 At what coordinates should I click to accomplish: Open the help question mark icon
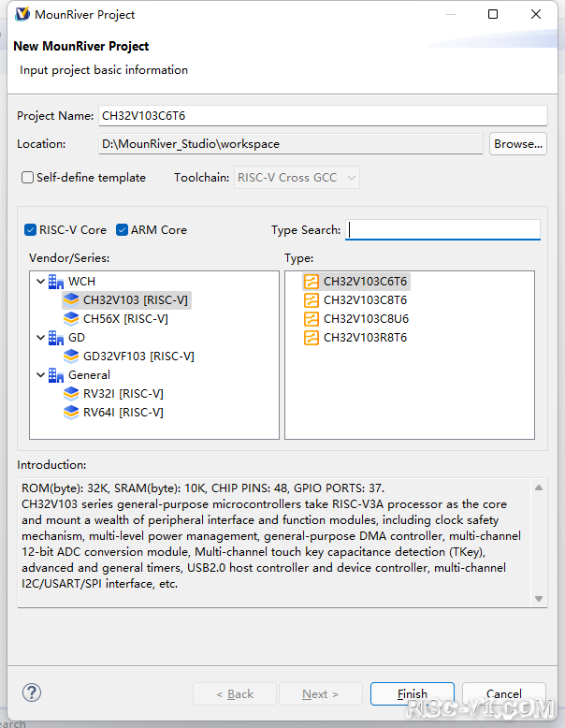(32, 692)
